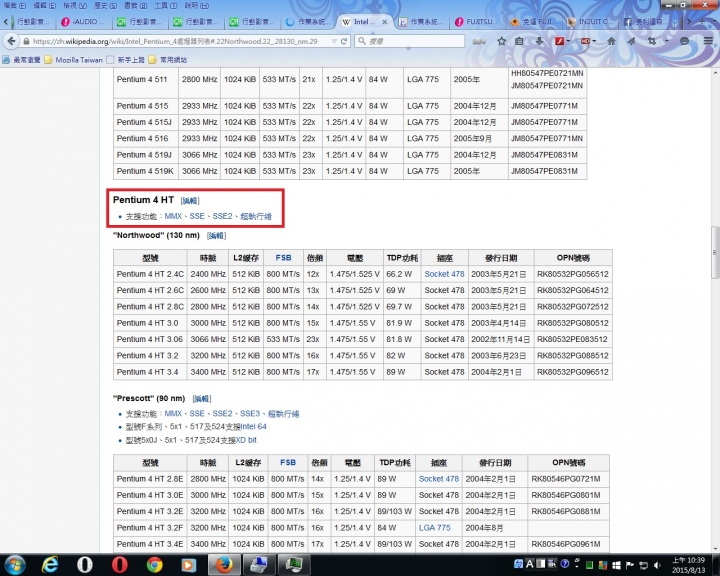Switch to Firefox in the taskbar
Image resolution: width=720 pixels, height=576 pixels.
225,565
